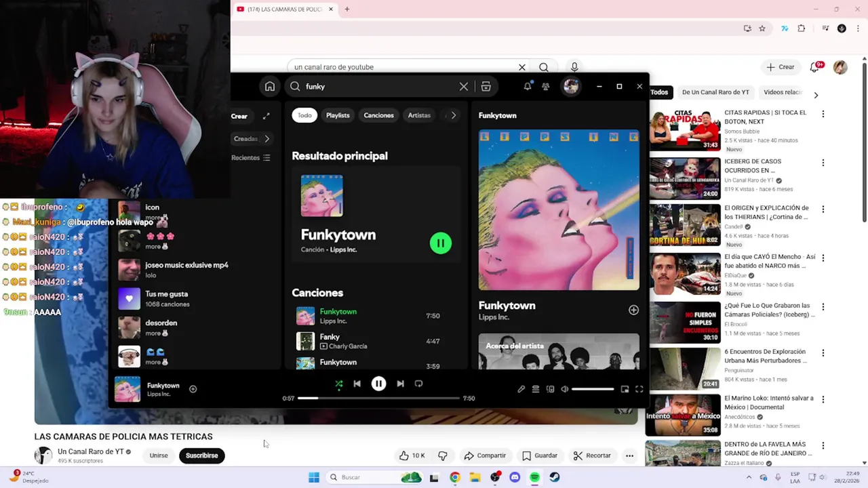The image size is (868, 488).
Task: Pause Funkytown via green button in top result
Action: 441,243
